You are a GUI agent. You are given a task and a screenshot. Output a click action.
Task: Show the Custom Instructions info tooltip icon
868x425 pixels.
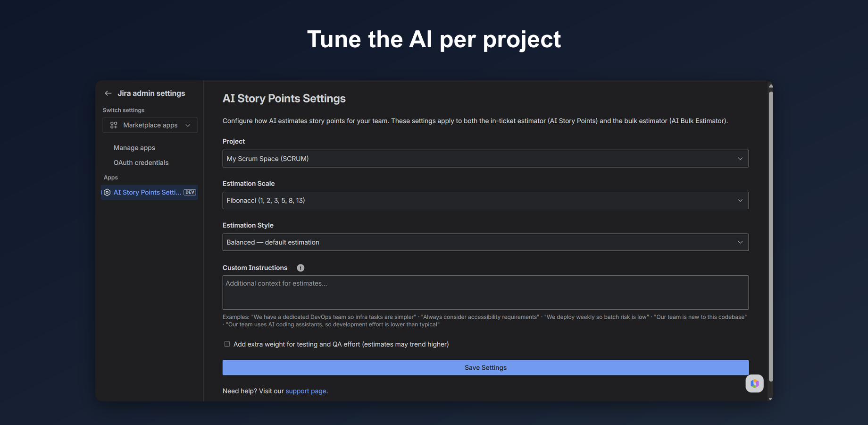point(300,268)
